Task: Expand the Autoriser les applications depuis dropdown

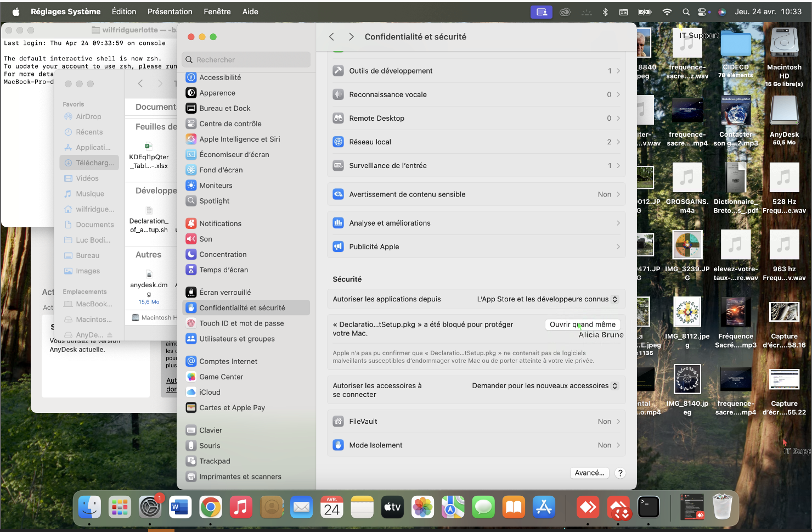Action: 547,299
